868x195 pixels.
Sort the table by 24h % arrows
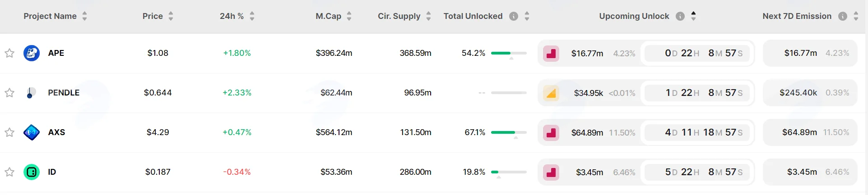click(x=252, y=16)
